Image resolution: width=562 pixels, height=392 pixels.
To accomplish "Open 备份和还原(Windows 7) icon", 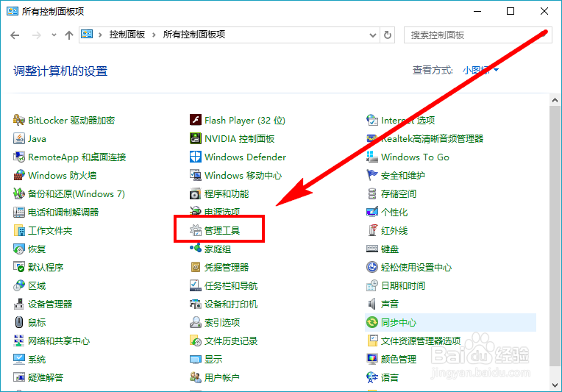I will coord(18,193).
